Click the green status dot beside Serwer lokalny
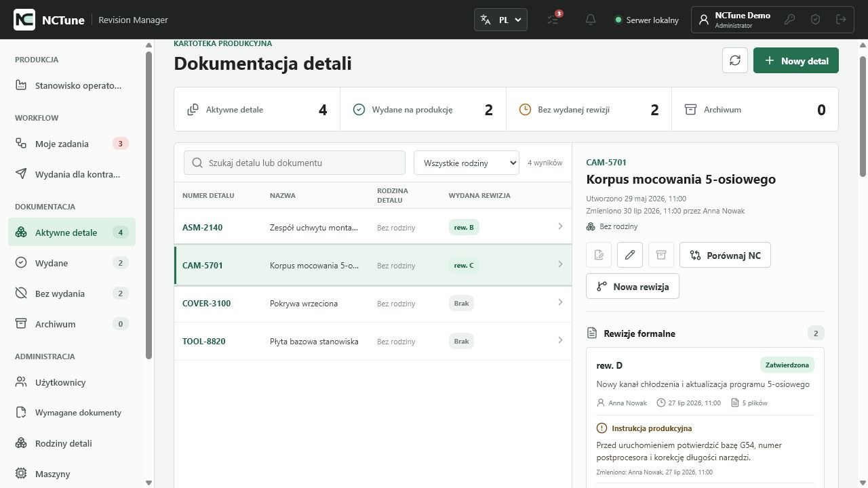The height and width of the screenshot is (488, 868). click(x=618, y=20)
